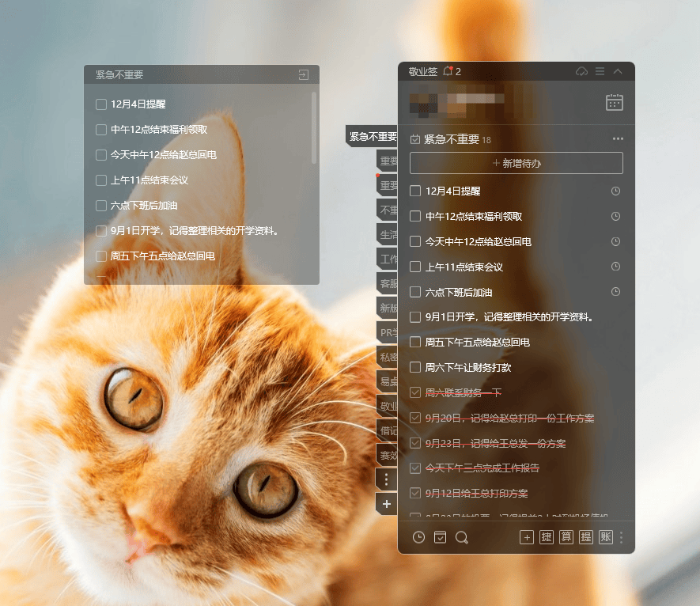Select the 紧急不重要 category tab
This screenshot has height=606, width=700.
point(372,136)
